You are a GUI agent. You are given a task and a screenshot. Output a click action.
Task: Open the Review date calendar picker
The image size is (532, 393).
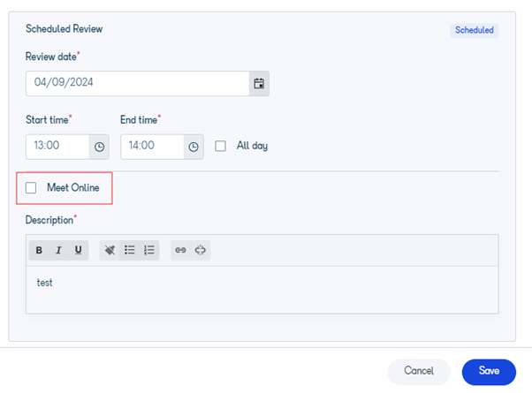[259, 83]
